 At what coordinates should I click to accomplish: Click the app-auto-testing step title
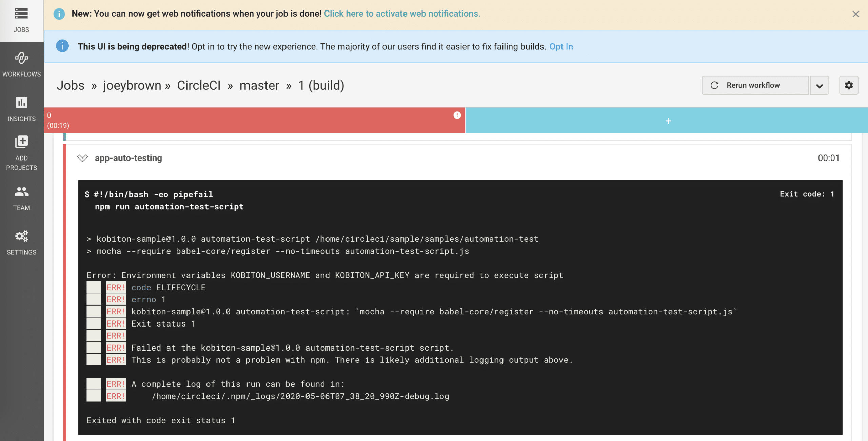[x=128, y=158]
